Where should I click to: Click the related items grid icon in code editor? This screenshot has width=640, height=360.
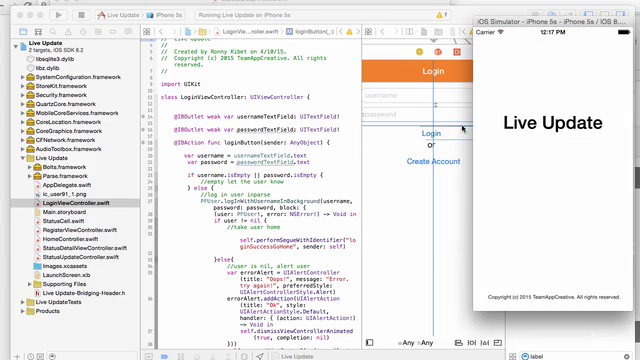tap(147, 31)
